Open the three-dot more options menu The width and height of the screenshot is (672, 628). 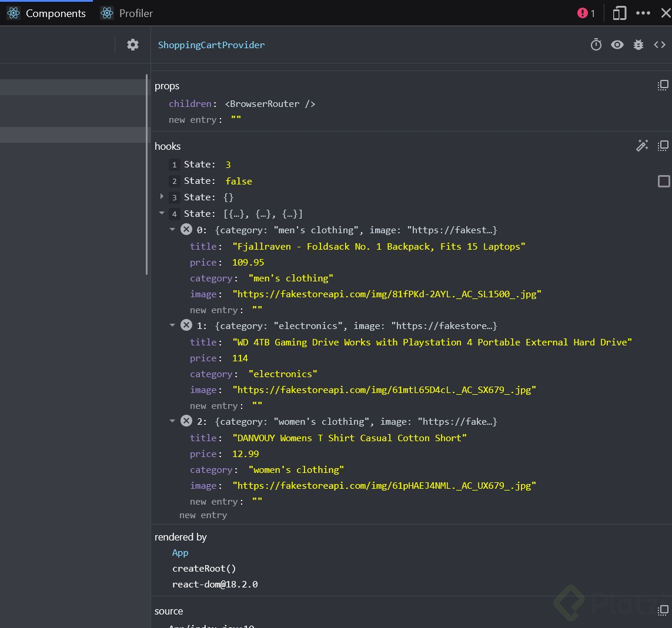643,13
